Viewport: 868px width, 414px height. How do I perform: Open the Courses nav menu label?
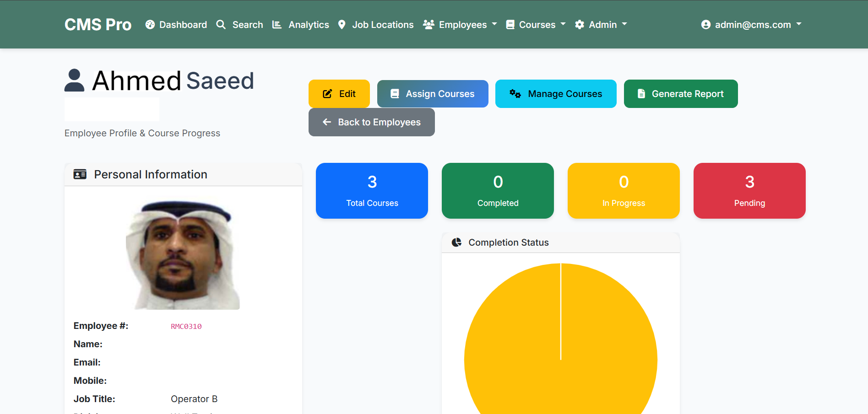pyautogui.click(x=537, y=25)
